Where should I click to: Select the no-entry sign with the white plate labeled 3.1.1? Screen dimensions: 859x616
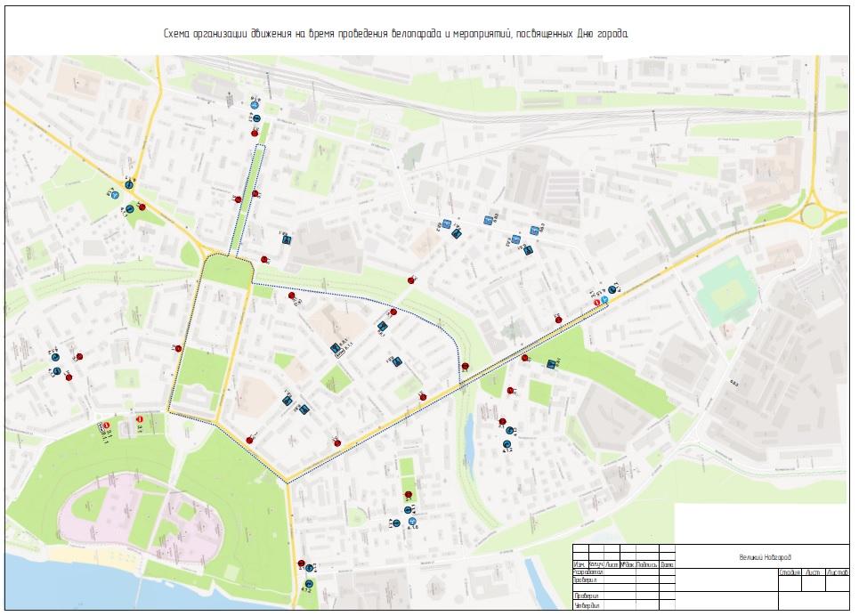point(106,426)
